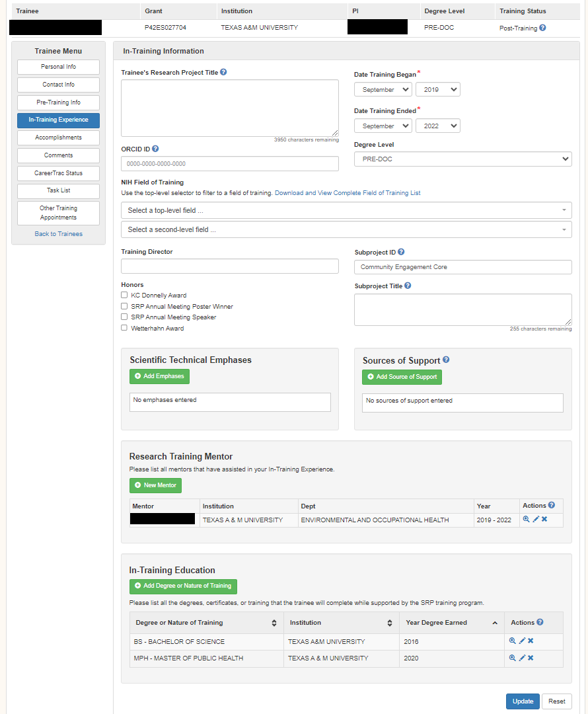Tick SRP Annual Meeting Poster Winner checkbox
This screenshot has height=714, width=588.
(x=124, y=307)
